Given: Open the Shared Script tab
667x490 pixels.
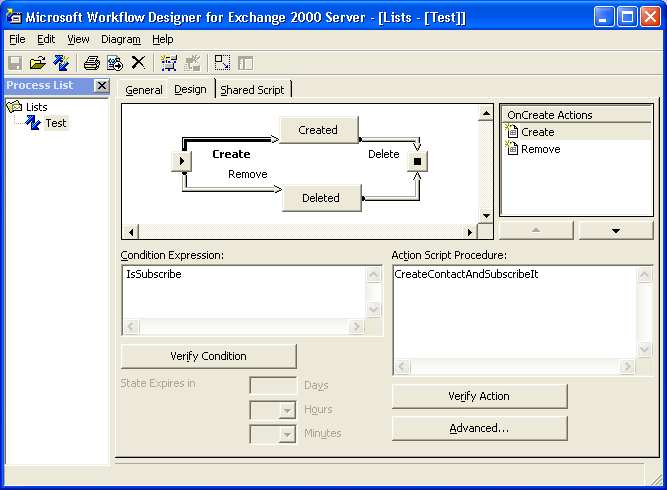Looking at the screenshot, I should (x=252, y=90).
